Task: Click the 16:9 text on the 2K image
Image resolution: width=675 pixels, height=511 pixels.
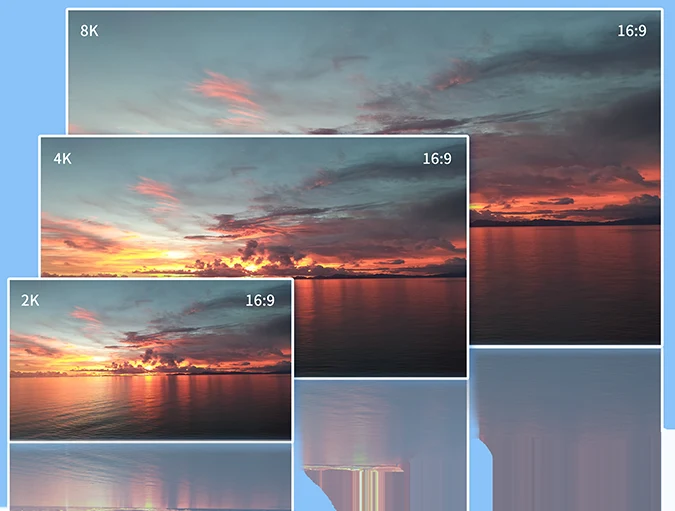Action: pos(260,300)
